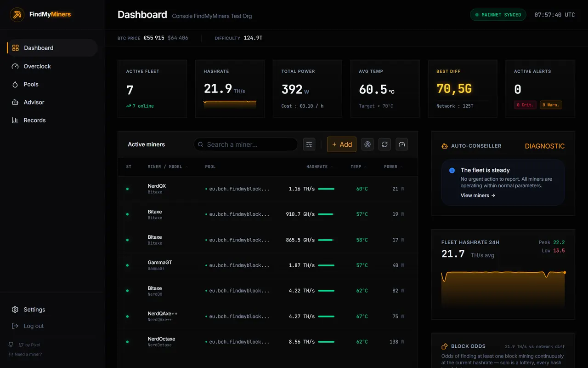Screen dimensions: 588x368
Task: Click the 67°C temperature value
Action: point(362,316)
